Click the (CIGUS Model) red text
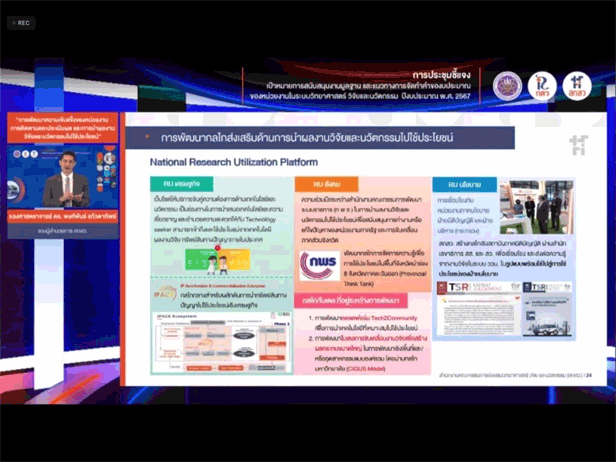Viewport: 616px width, 462px height. click(x=367, y=368)
